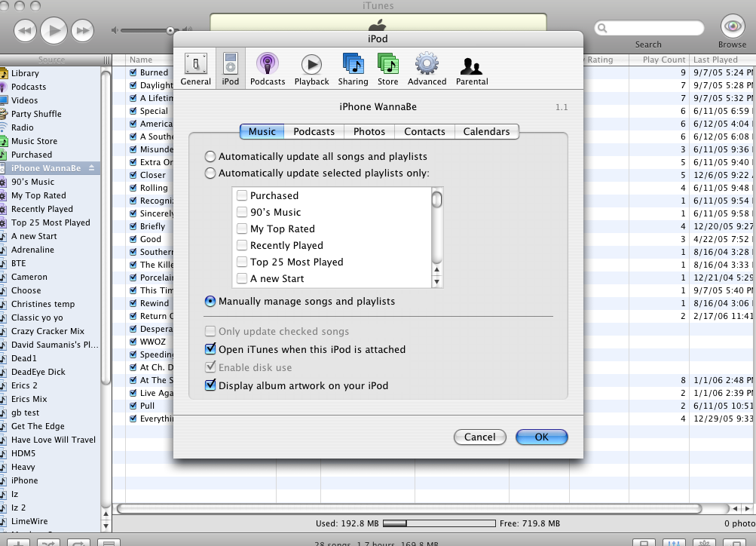Click the low volume speaker icon
This screenshot has height=546, width=756.
pyautogui.click(x=115, y=30)
